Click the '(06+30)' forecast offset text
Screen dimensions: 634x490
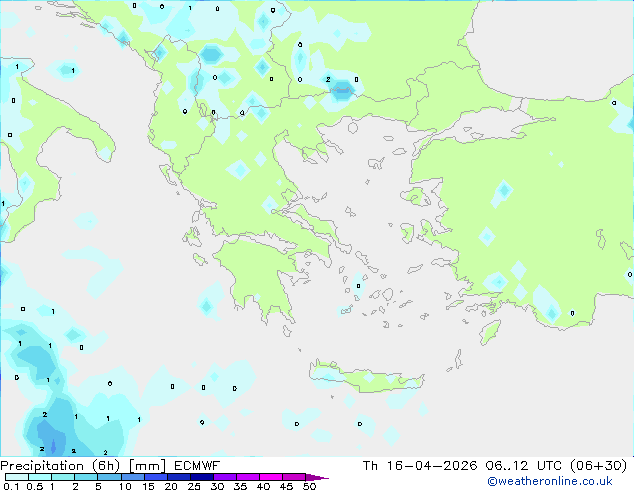(x=598, y=466)
